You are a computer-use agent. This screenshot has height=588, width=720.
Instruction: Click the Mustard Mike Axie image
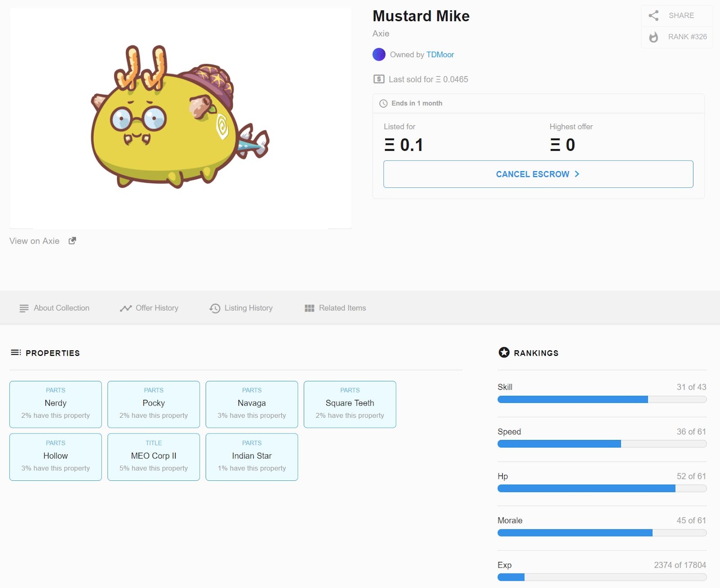(180, 118)
